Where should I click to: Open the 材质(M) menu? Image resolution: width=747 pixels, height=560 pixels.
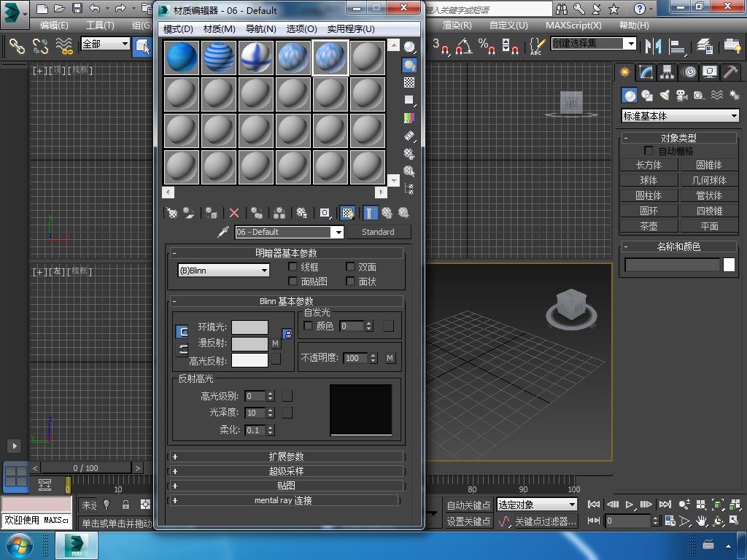pos(219,29)
